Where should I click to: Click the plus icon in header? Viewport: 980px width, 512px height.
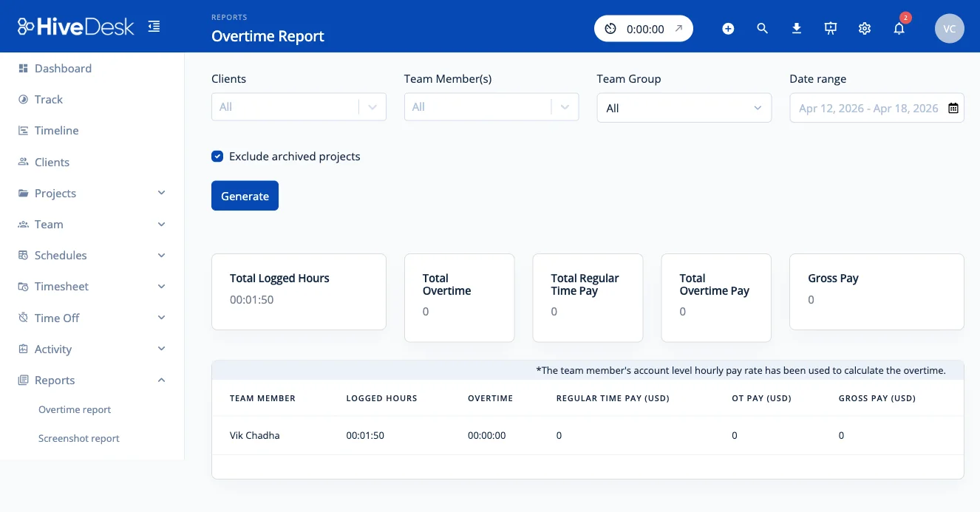(x=728, y=29)
